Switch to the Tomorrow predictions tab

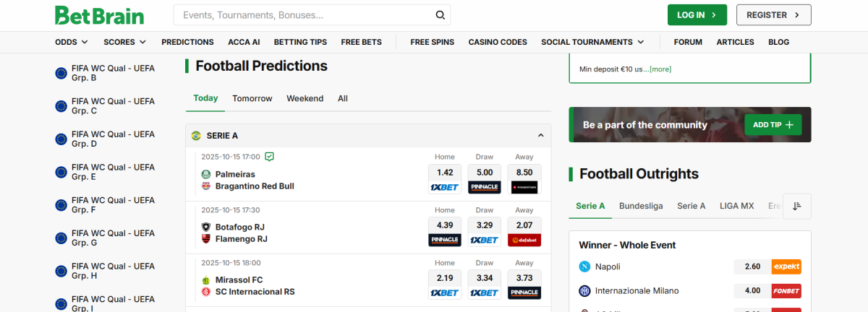click(252, 98)
